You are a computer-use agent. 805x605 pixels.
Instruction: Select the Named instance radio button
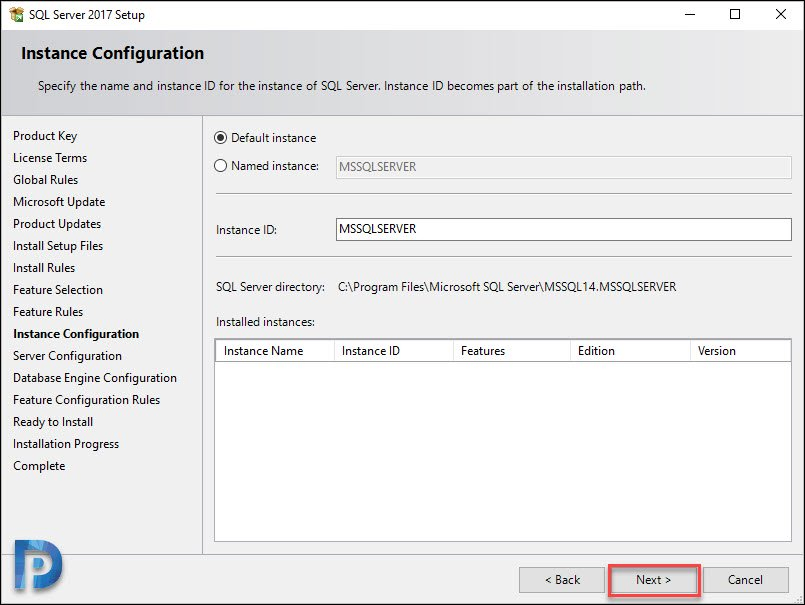pos(220,166)
